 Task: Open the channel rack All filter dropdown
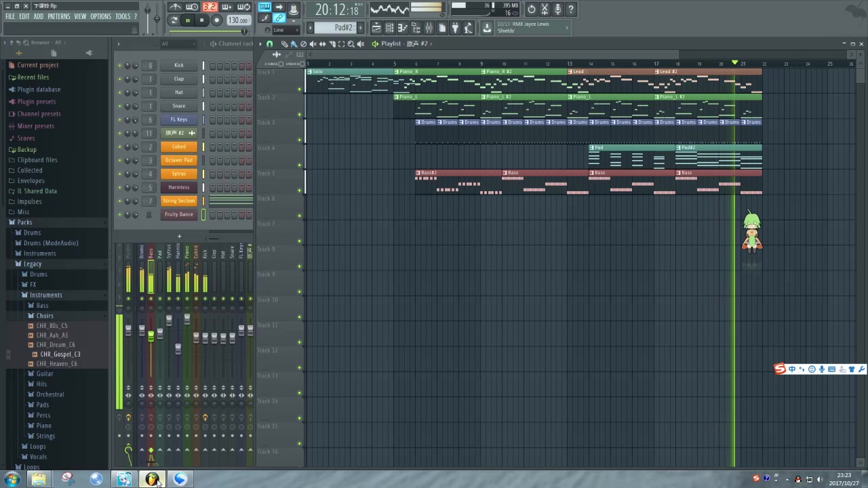[x=178, y=44]
